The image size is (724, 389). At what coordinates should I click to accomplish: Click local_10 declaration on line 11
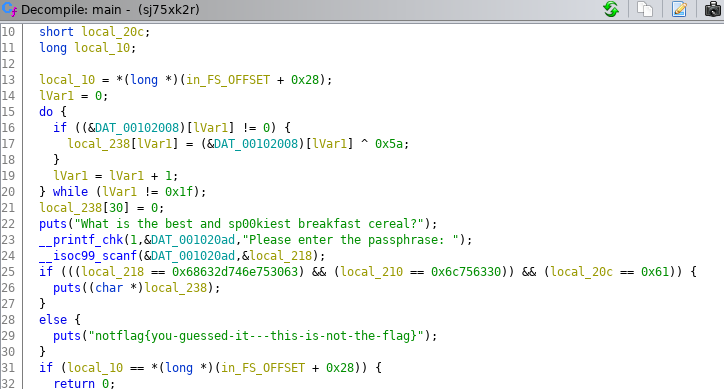point(102,48)
